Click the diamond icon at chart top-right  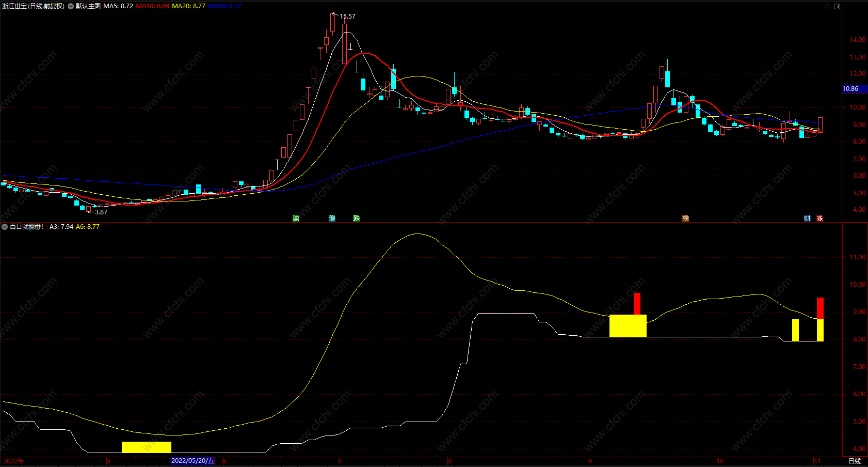click(828, 6)
